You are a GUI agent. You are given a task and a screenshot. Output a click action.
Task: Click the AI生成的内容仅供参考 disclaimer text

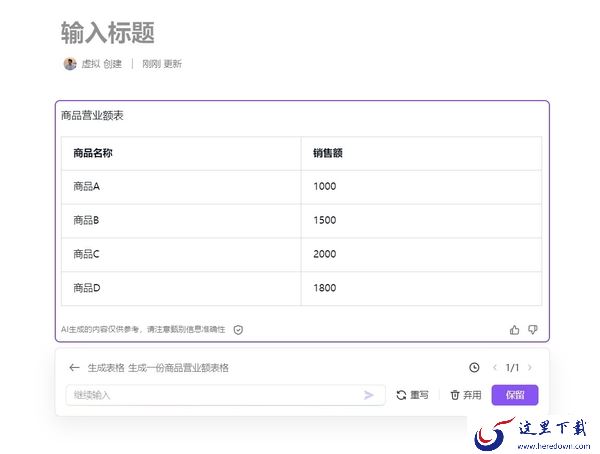tap(143, 329)
